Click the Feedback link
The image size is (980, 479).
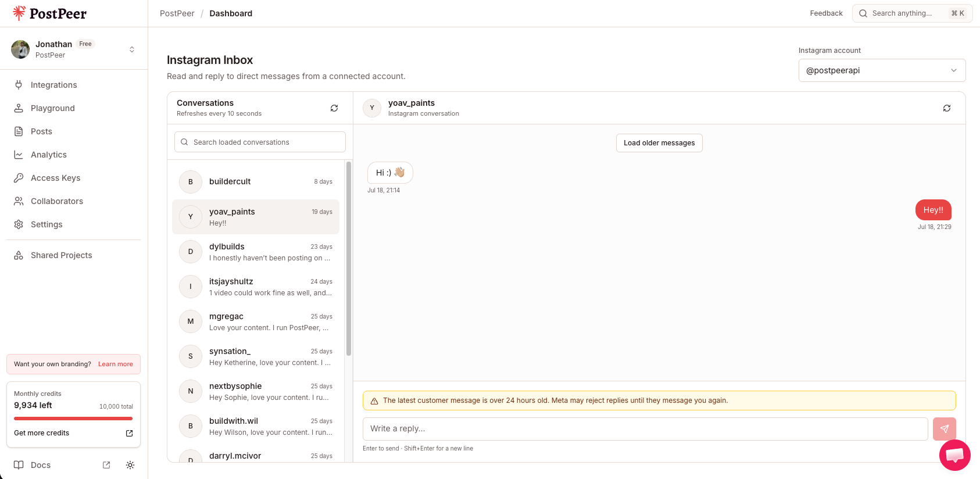[826, 13]
